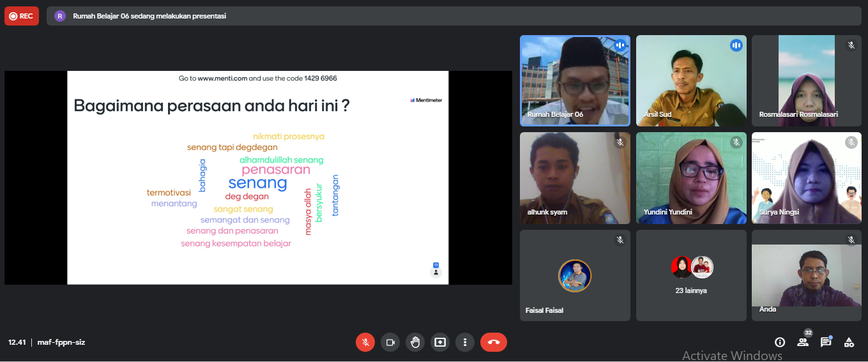868x362 pixels.
Task: Unmute the microphone in the call controls
Action: [365, 342]
